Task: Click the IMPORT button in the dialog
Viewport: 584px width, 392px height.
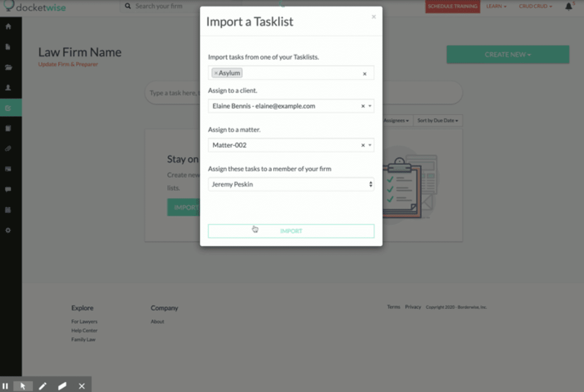Action: coord(291,231)
